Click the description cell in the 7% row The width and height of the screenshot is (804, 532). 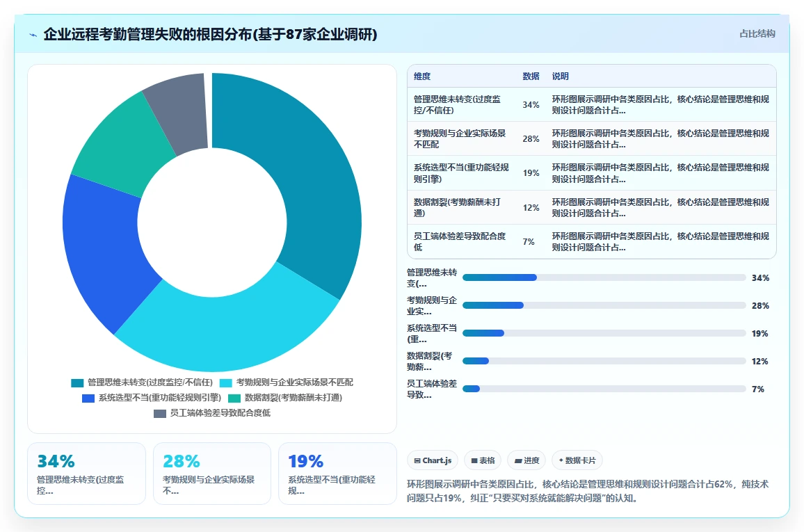tap(661, 242)
